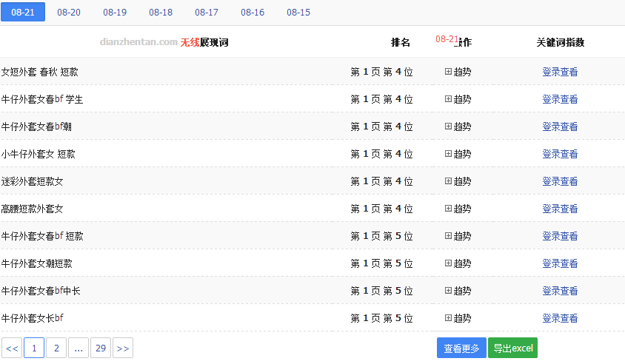Expand trend for 高腰短款外套女
This screenshot has height=364, width=625.
point(458,209)
